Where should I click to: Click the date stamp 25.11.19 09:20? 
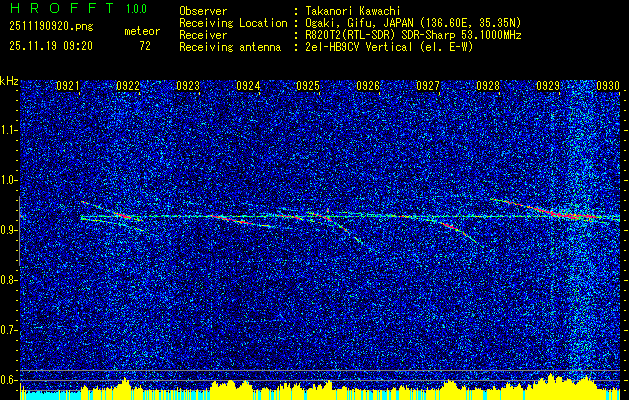coord(51,46)
